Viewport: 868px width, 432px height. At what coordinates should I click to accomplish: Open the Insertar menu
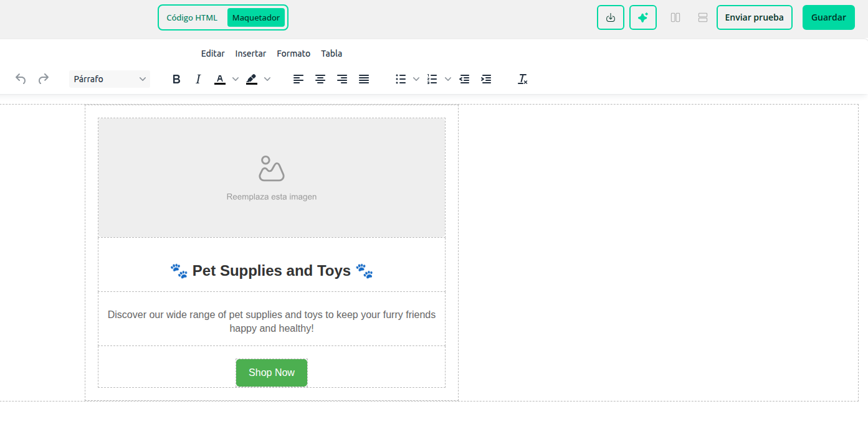250,54
